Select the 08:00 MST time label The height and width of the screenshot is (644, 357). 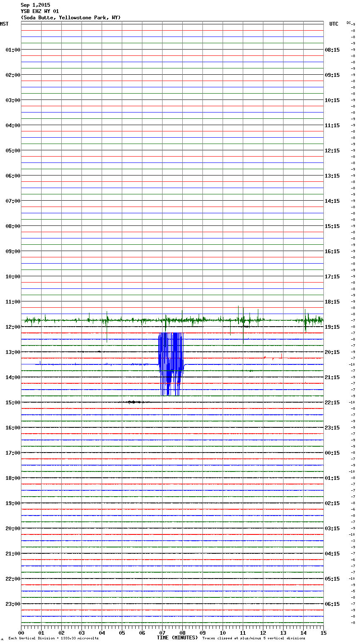pos(13,226)
